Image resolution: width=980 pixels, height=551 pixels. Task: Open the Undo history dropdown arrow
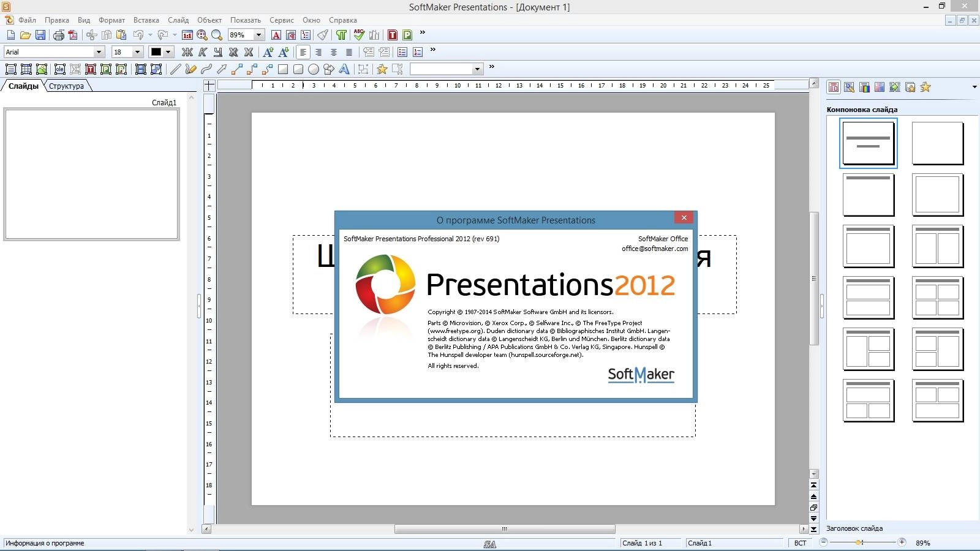coord(150,35)
